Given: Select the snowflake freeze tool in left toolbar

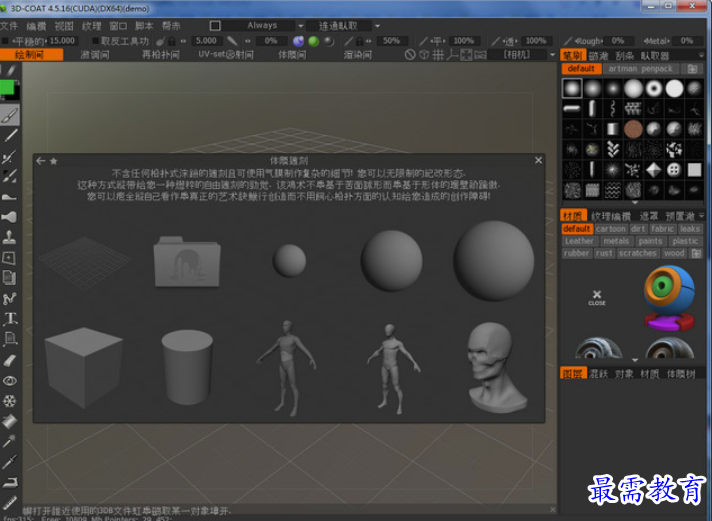Looking at the screenshot, I should coord(10,401).
